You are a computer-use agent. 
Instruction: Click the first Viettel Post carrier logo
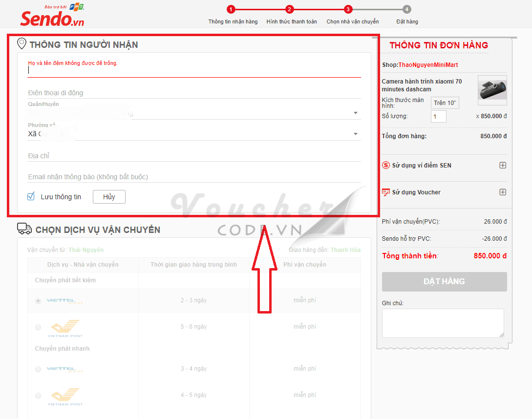[x=64, y=301]
